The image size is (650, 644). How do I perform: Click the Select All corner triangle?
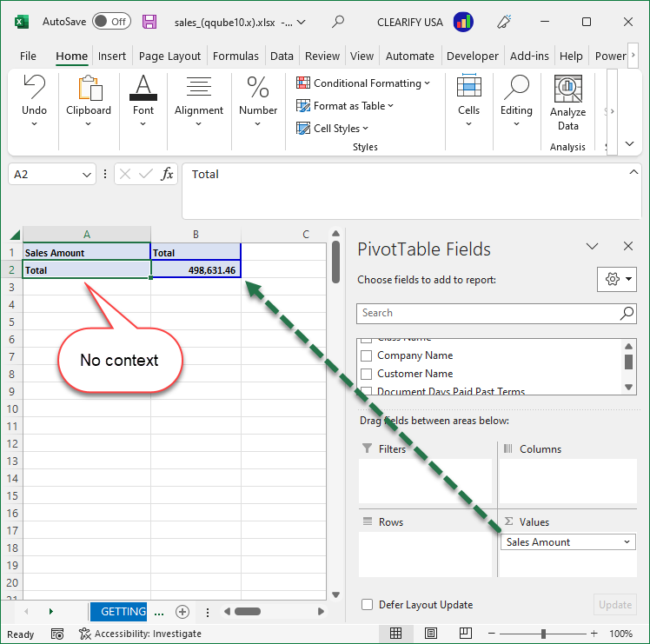[15, 236]
